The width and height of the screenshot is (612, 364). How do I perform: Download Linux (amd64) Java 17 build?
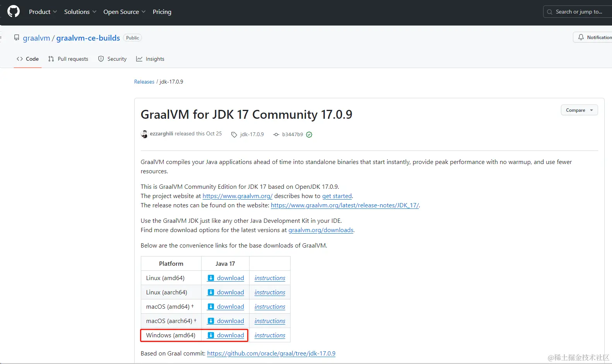click(226, 278)
